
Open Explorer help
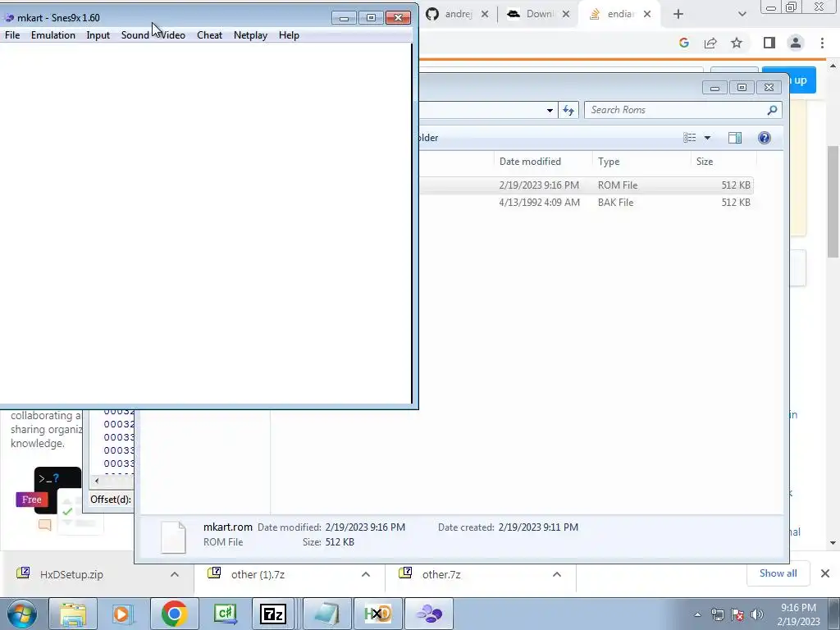click(x=765, y=138)
